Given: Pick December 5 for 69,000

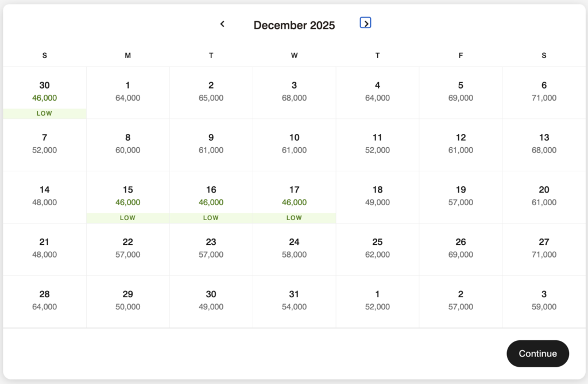Looking at the screenshot, I should click(461, 92).
